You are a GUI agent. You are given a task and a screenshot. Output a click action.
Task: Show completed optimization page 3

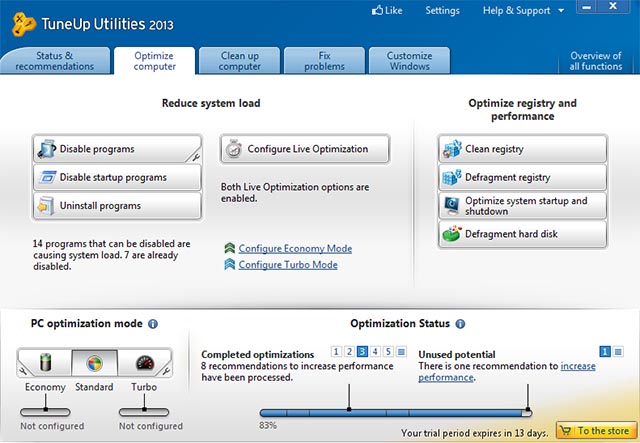point(362,352)
